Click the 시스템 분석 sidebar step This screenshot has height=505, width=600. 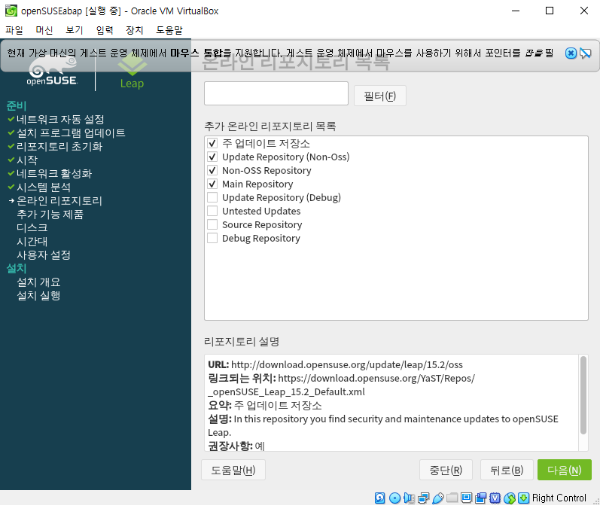44,187
